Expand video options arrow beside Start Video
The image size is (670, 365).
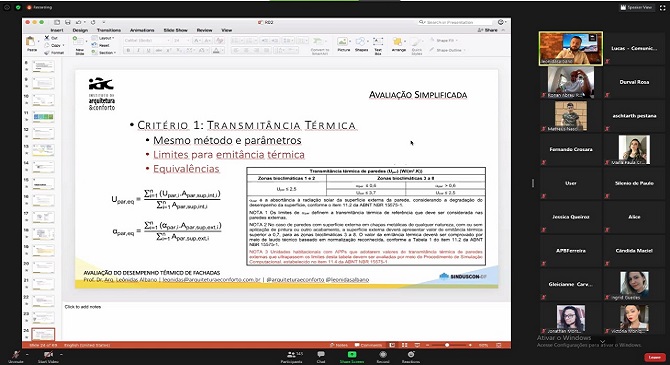tap(61, 354)
